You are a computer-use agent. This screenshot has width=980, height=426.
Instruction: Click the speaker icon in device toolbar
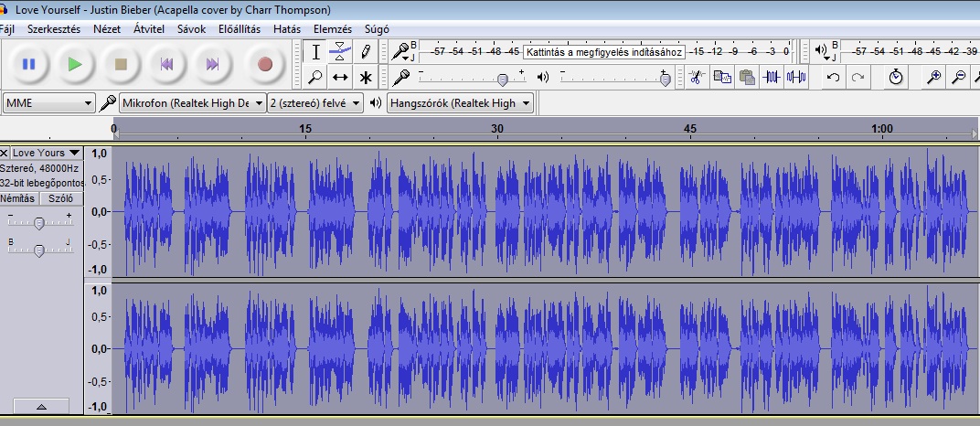point(375,103)
